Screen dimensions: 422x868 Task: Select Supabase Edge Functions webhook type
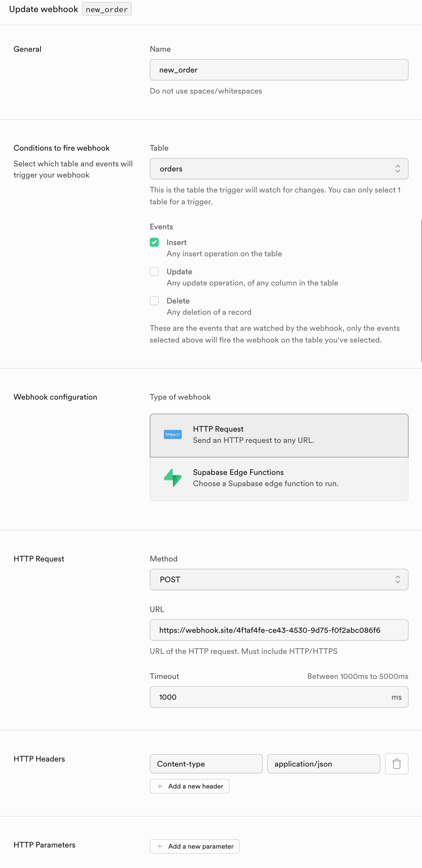coord(279,479)
